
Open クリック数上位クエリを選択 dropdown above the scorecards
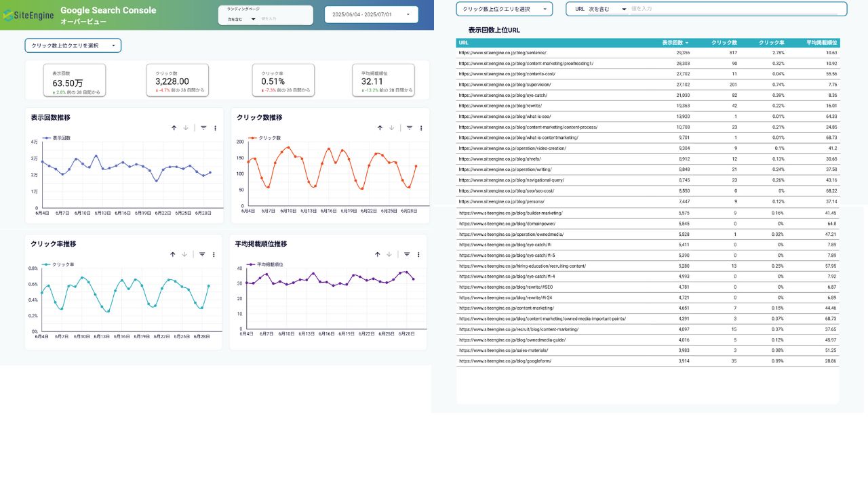click(x=73, y=45)
